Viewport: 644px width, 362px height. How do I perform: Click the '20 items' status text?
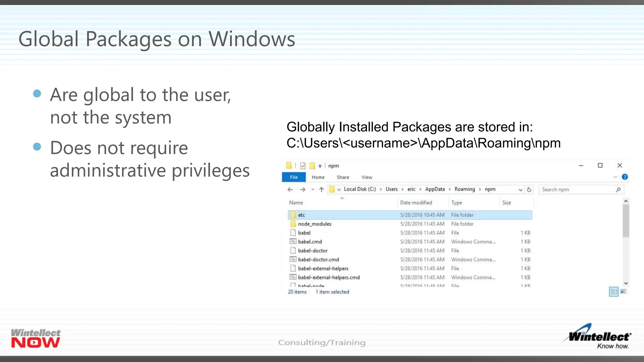[x=297, y=292]
